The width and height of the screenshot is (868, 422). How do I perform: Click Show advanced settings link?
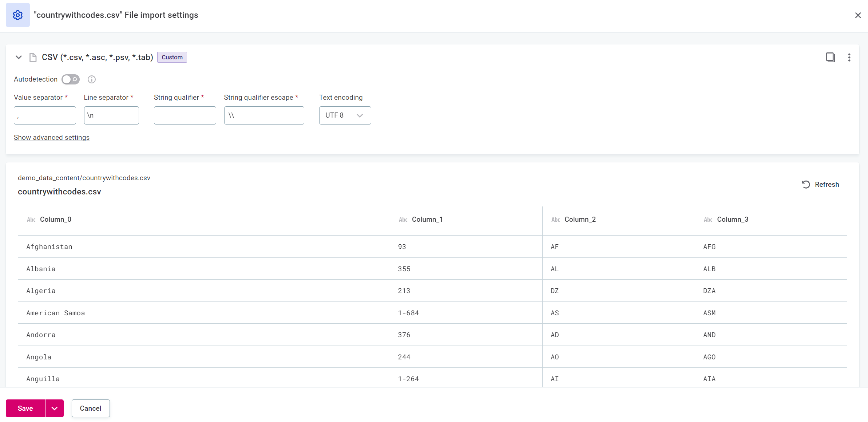[51, 137]
